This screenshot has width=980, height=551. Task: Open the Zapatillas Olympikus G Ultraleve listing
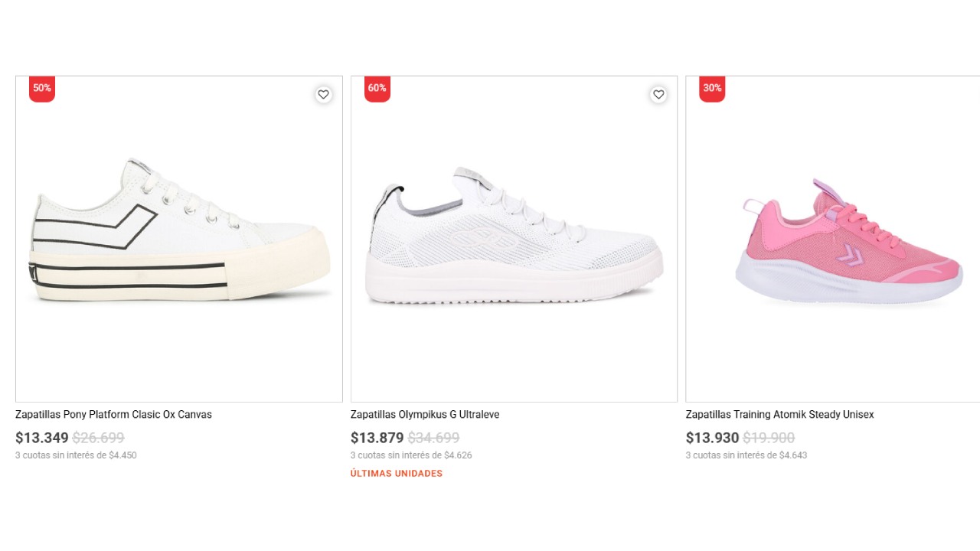tap(424, 414)
